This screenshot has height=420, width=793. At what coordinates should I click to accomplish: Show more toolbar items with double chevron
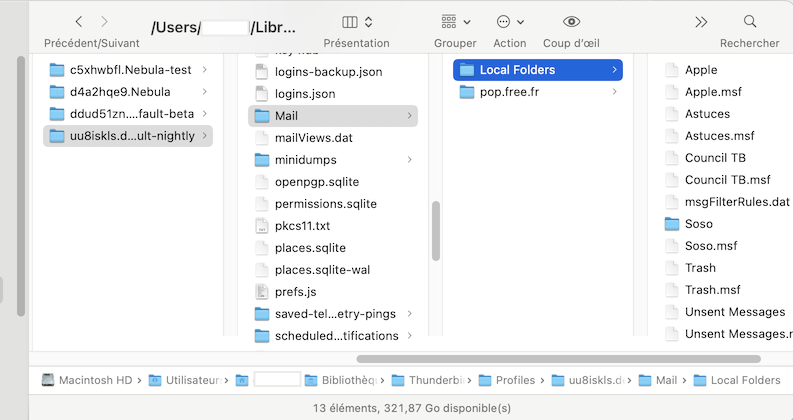coord(701,22)
